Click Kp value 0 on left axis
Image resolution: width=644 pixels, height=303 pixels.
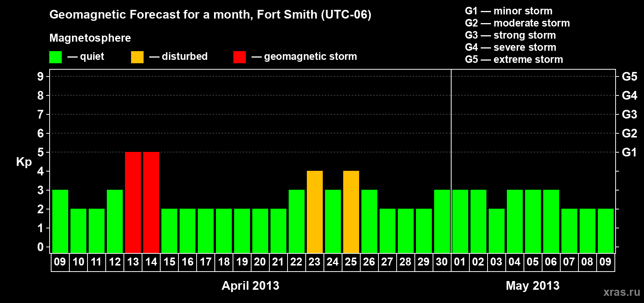[x=41, y=247]
